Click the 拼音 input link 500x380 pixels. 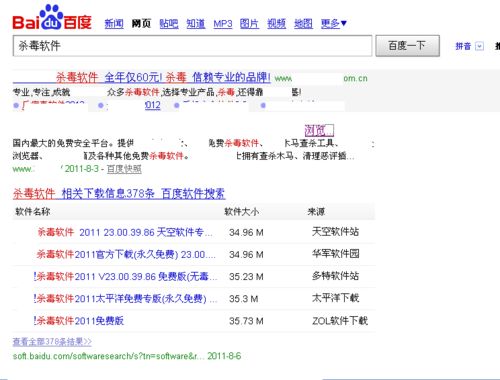(x=463, y=46)
